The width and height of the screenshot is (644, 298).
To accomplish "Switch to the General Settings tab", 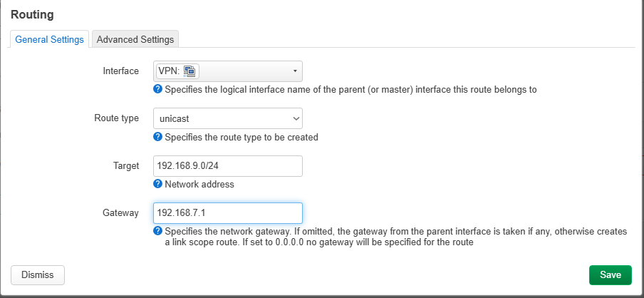I will click(x=50, y=39).
